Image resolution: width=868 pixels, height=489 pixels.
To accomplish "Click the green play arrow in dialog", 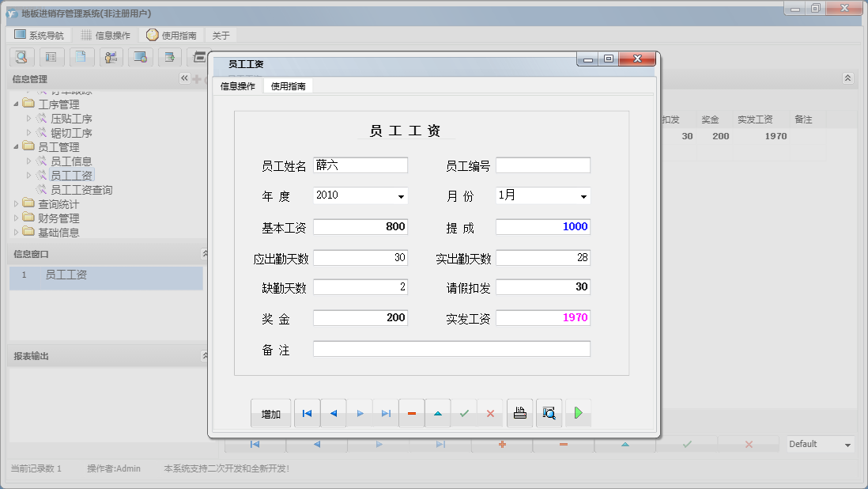I will [579, 413].
